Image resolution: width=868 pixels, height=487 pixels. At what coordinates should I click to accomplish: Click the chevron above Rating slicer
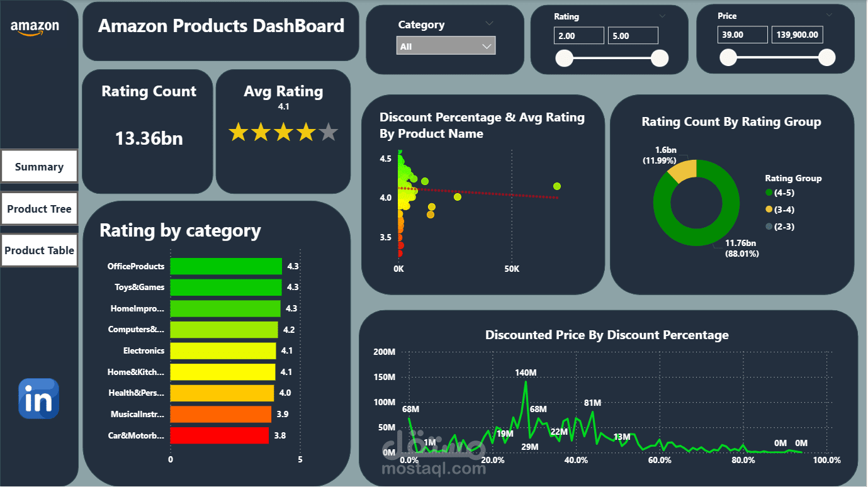pyautogui.click(x=662, y=16)
